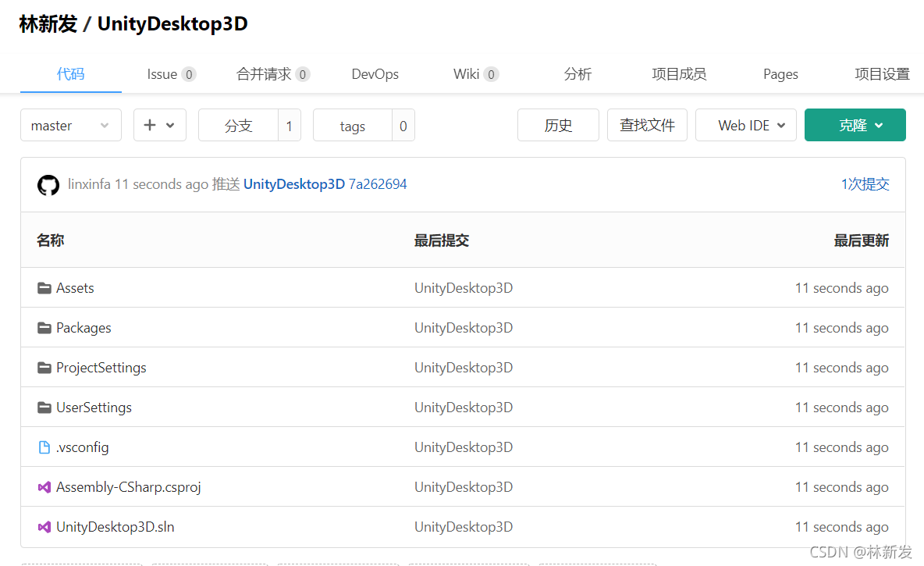
Task: Click '11 seconds ago' in Packages row
Action: [x=842, y=328]
